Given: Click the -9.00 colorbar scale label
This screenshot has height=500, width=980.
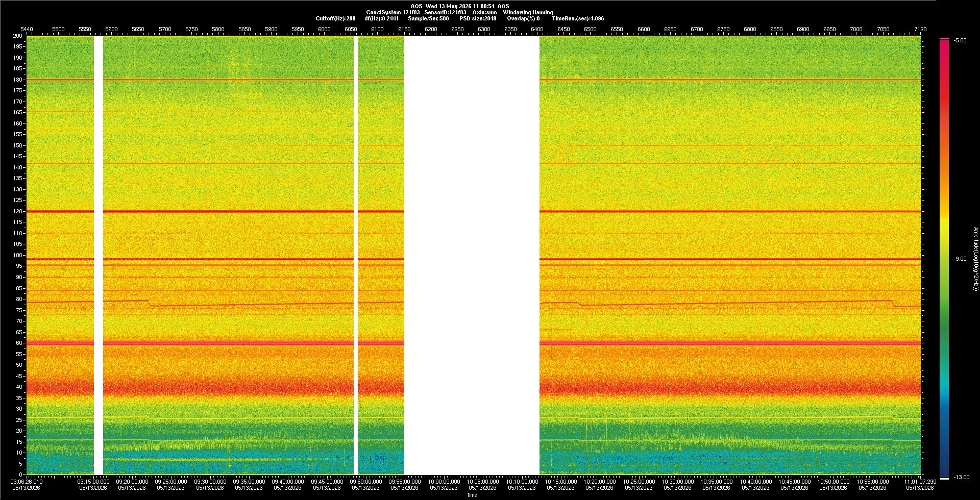Looking at the screenshot, I should coord(960,259).
